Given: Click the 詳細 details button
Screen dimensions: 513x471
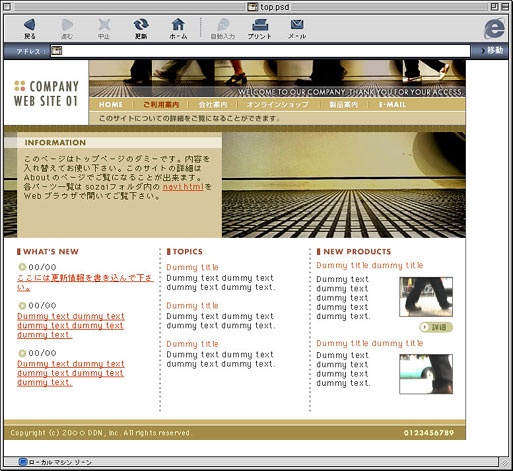Looking at the screenshot, I should tap(436, 327).
